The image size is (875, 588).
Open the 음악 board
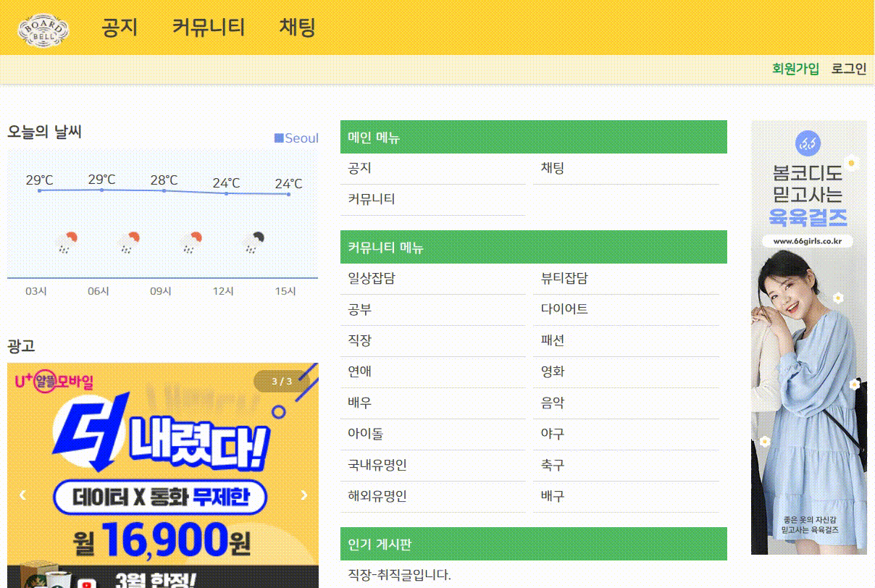tap(627, 403)
